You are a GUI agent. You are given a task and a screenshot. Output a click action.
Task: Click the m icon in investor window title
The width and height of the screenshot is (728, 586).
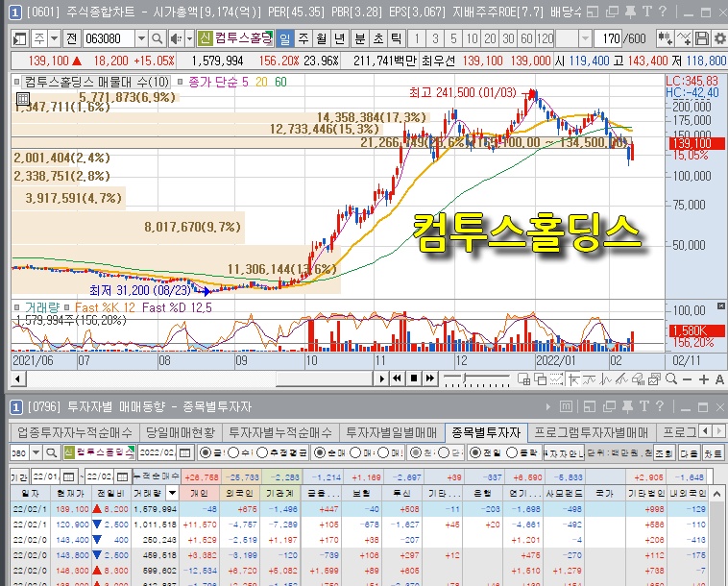coord(566,407)
